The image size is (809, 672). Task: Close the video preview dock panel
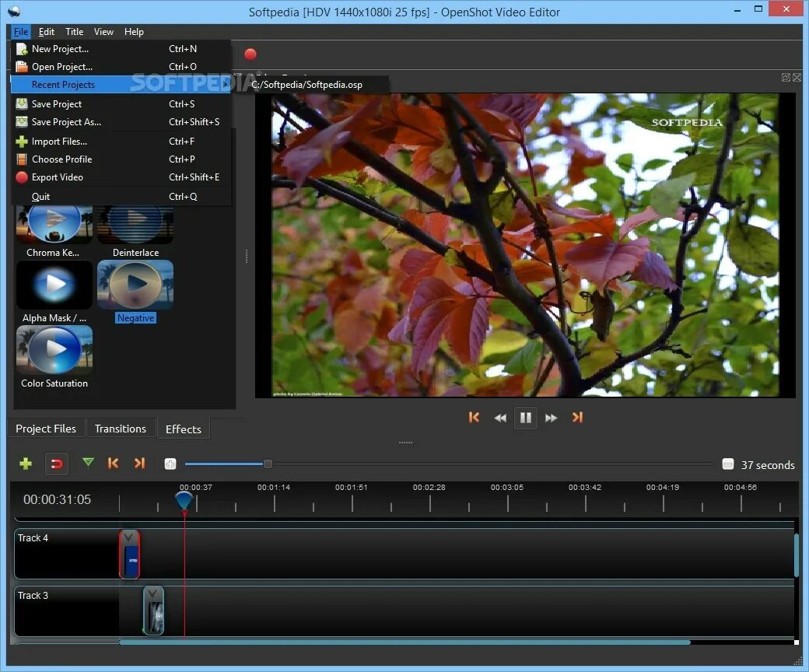[797, 77]
